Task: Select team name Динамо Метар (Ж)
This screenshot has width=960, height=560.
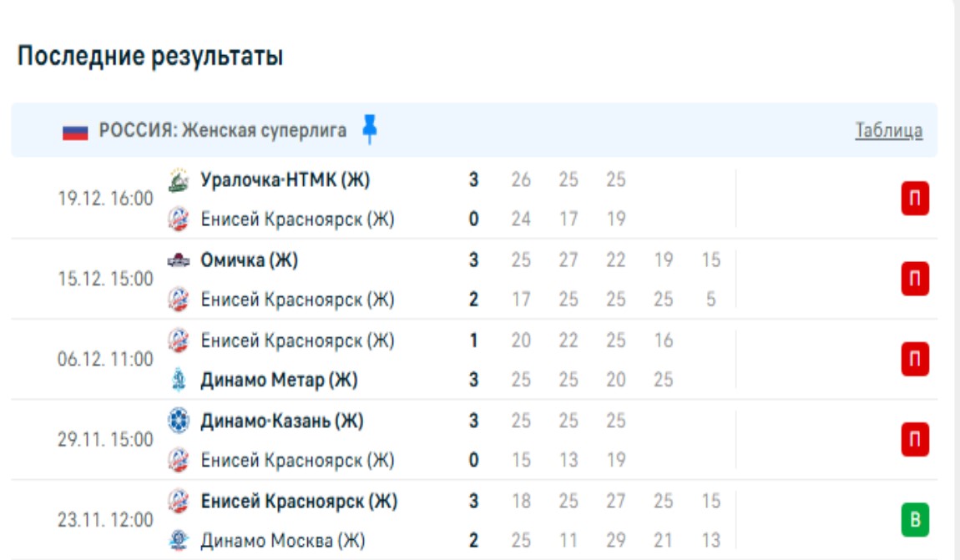Action: click(279, 381)
